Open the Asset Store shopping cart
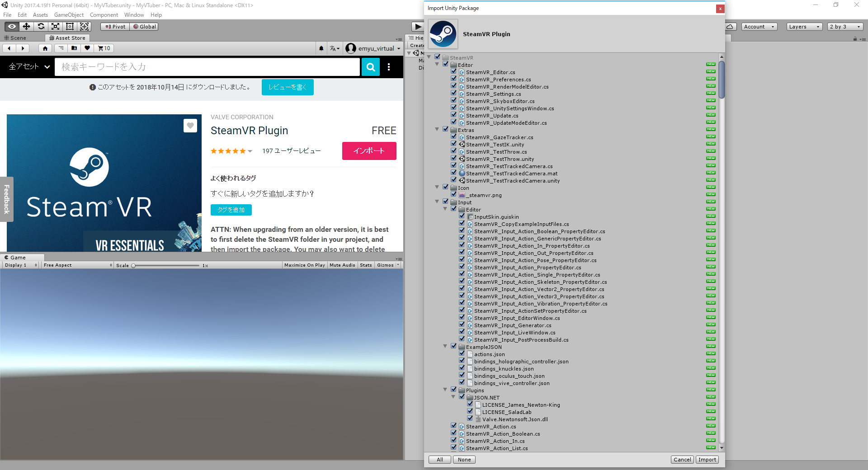 (104, 48)
